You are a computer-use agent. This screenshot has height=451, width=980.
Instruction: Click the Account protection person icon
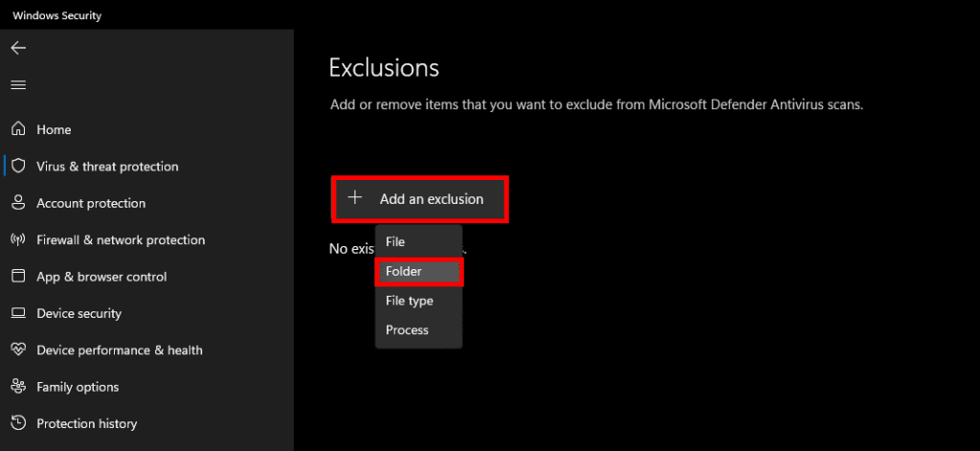pos(19,203)
